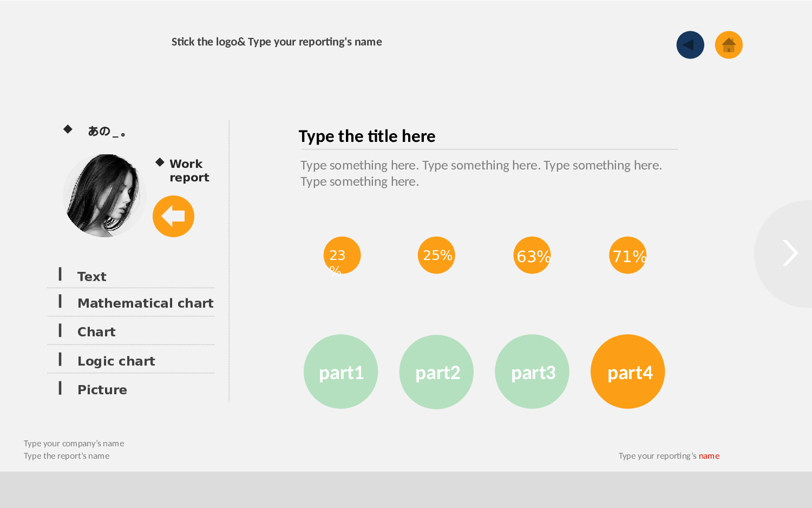Select the orange part4 circle
The width and height of the screenshot is (812, 508).
point(628,372)
